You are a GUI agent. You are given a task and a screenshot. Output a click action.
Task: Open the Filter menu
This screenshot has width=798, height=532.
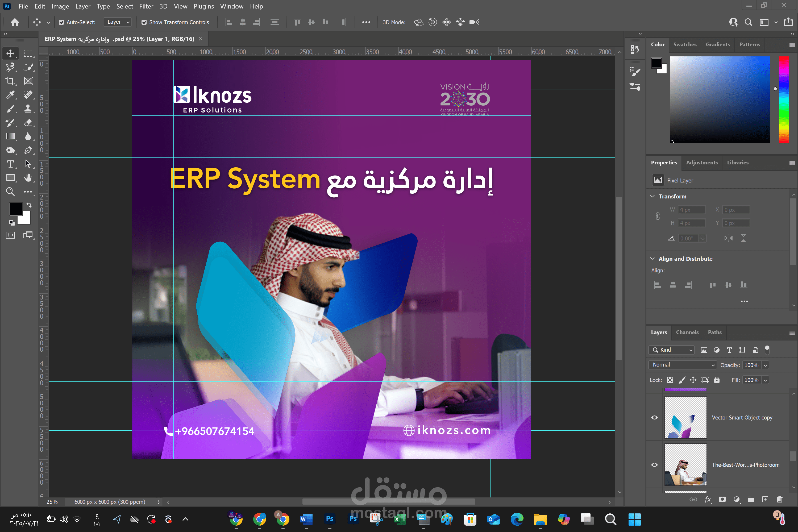pyautogui.click(x=146, y=6)
